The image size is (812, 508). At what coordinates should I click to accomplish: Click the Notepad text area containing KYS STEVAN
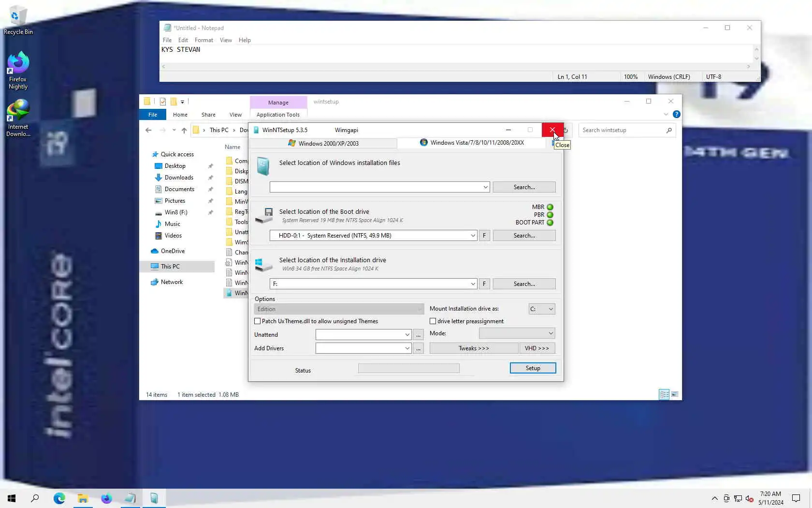pos(457,54)
